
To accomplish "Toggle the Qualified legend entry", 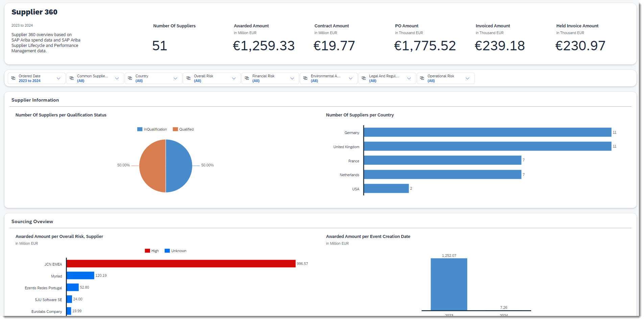I will pos(183,129).
